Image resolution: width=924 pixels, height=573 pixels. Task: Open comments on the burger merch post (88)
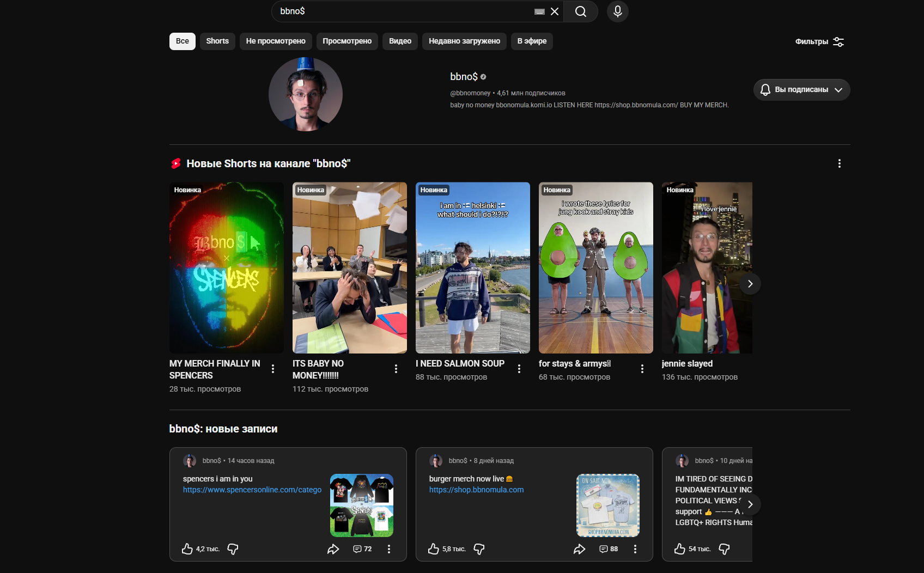609,549
